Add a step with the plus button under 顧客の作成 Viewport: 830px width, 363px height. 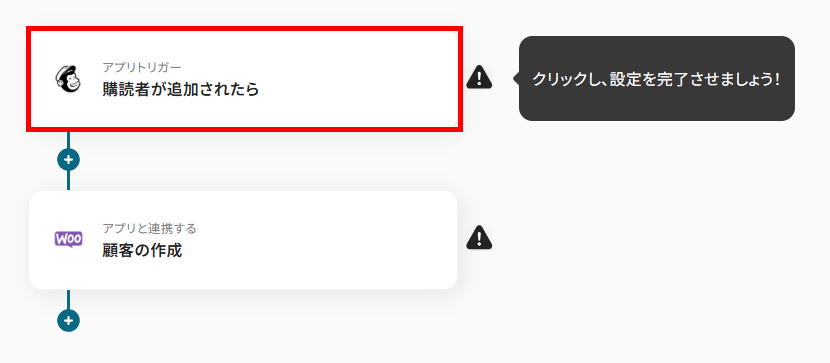pyautogui.click(x=68, y=320)
